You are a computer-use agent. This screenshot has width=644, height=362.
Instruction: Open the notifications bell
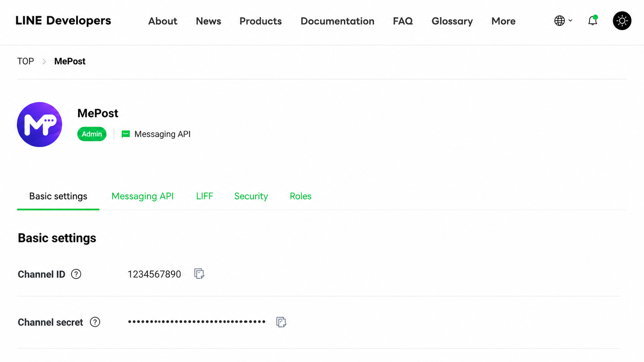(593, 21)
